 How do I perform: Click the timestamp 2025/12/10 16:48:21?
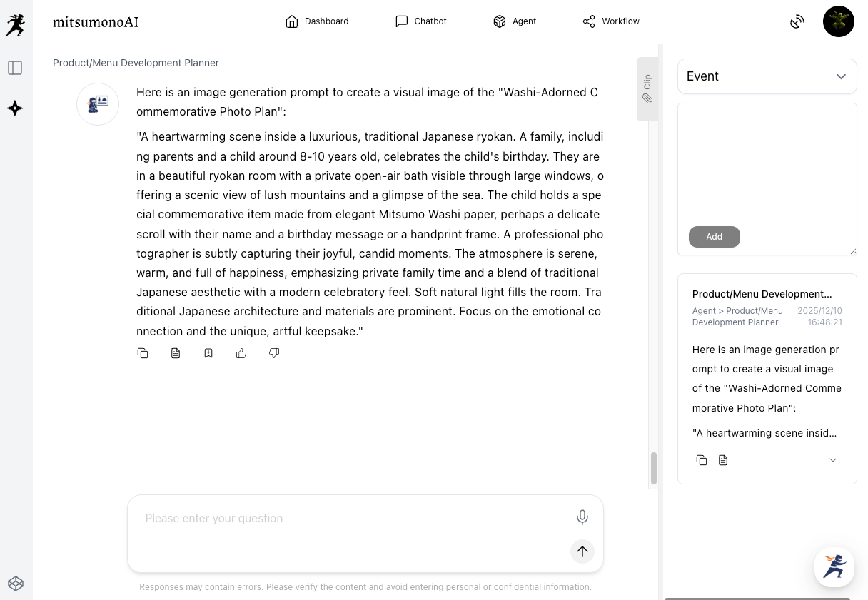[x=819, y=317]
